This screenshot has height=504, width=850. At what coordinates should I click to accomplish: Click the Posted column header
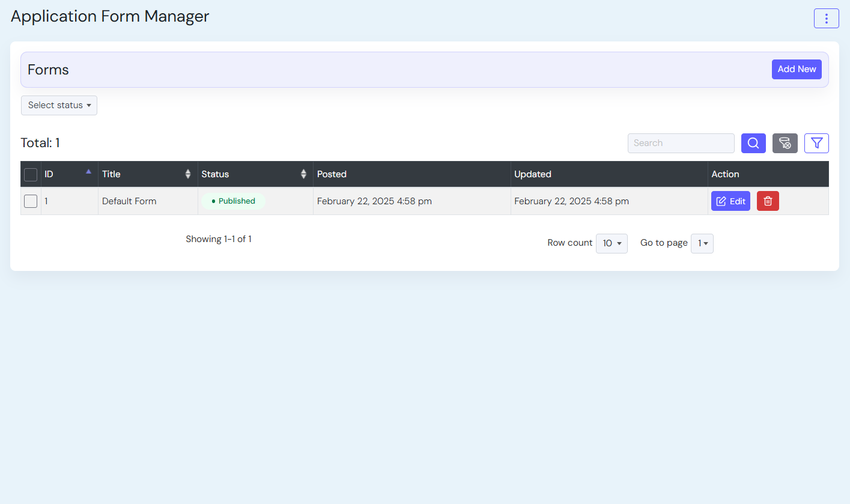point(332,174)
